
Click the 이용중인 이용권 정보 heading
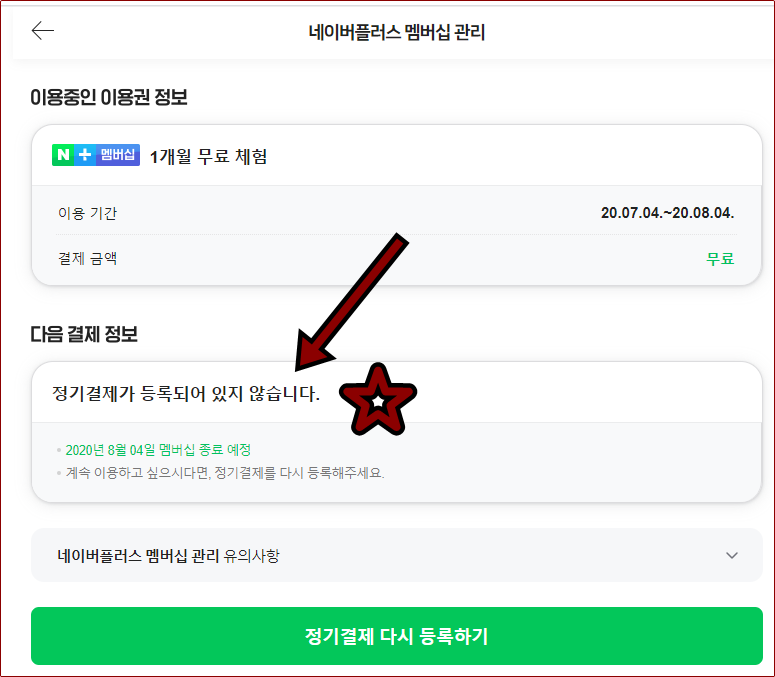(109, 97)
